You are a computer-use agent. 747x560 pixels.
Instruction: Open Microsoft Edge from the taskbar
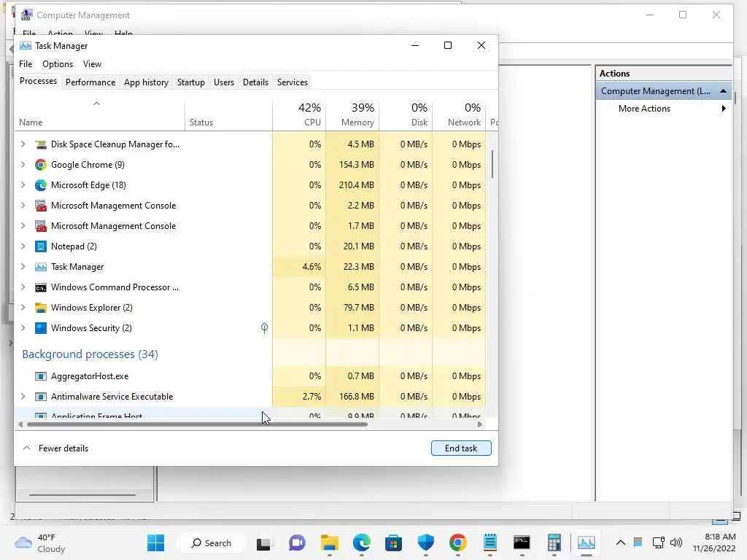(x=362, y=542)
